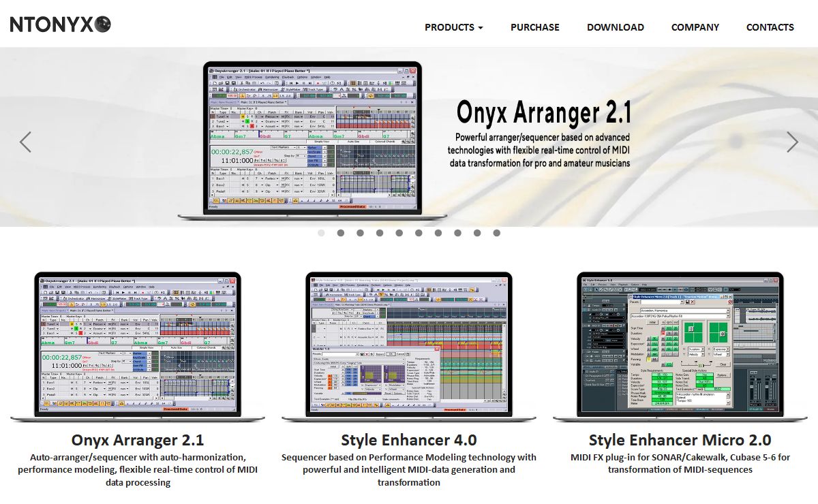Click the banner 'Powerful arranger/sequencer' description text
The width and height of the screenshot is (818, 504).
click(x=539, y=151)
